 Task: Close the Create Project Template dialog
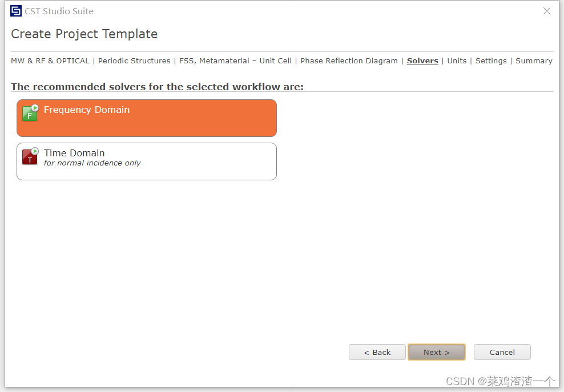tap(547, 11)
